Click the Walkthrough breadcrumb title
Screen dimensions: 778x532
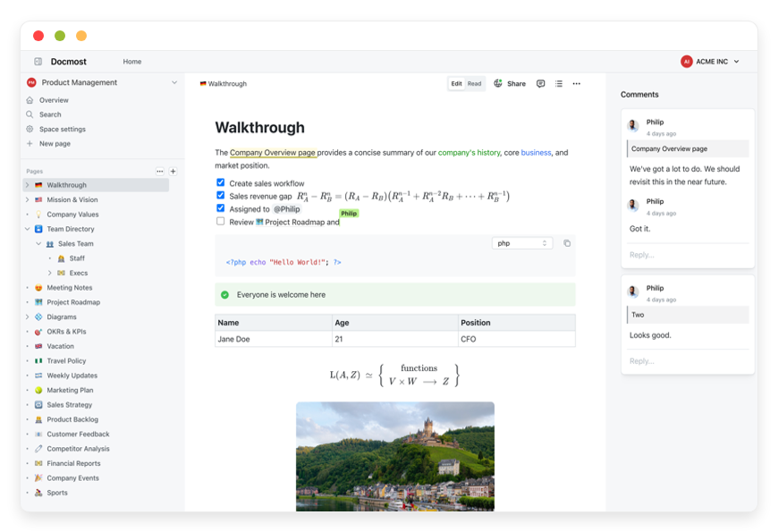[227, 84]
